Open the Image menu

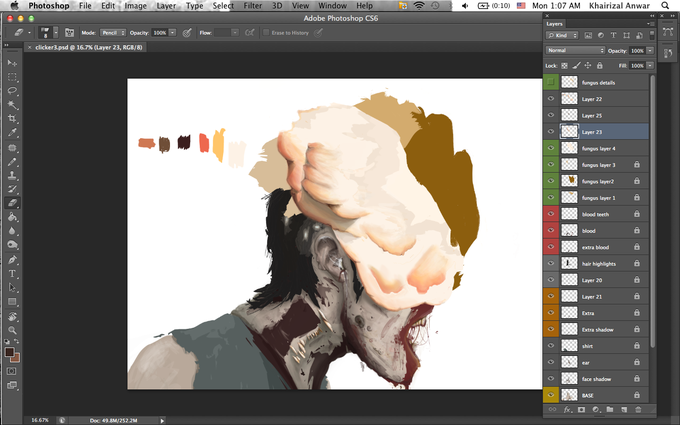[136, 6]
